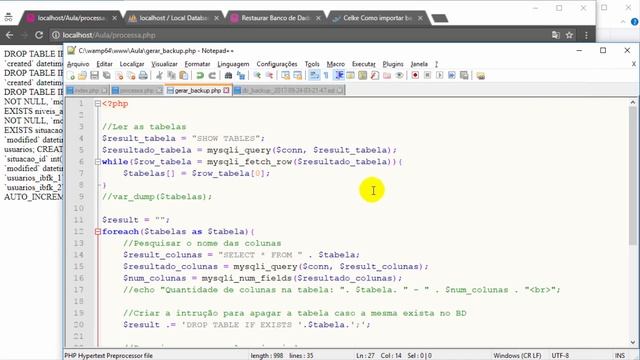Image resolution: width=640 pixels, height=360 pixels.
Task: Open the Replace dialog icon
Action: pyautogui.click(x=241, y=76)
